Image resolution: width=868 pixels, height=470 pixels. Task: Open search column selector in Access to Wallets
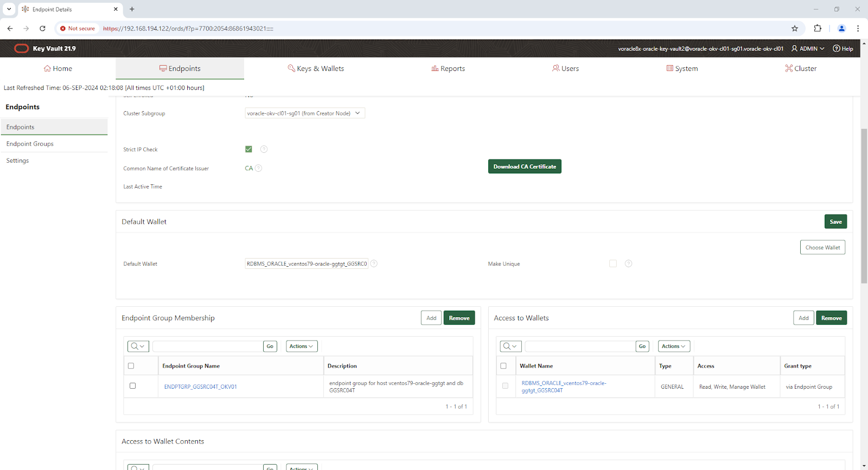(510, 346)
